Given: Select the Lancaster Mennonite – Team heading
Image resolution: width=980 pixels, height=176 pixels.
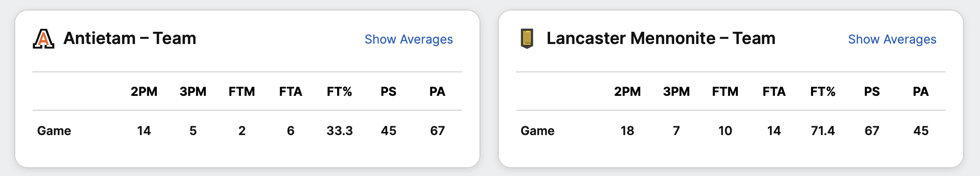Looking at the screenshot, I should pyautogui.click(x=661, y=38).
